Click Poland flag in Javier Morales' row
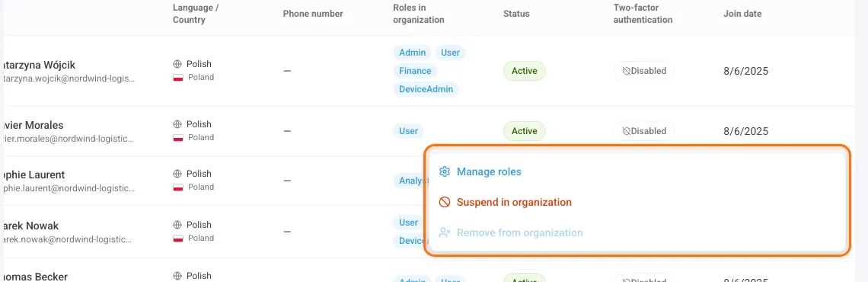868x282 pixels. point(178,138)
